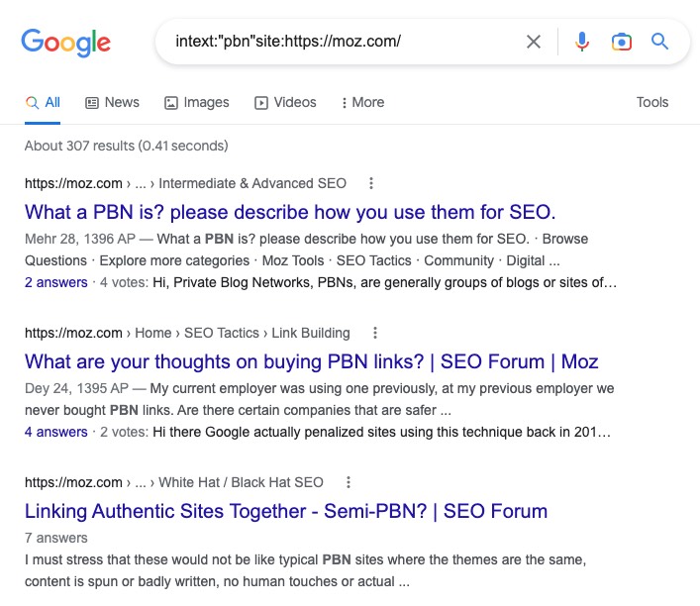This screenshot has height=606, width=700.
Task: Open the More search options menu
Action: (x=362, y=103)
